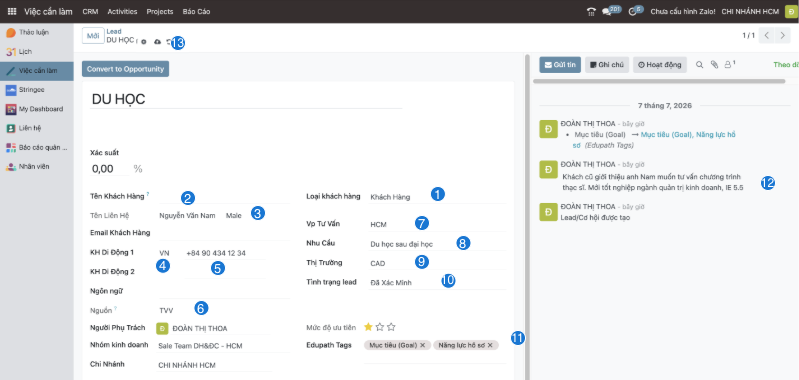Screen dimensions: 799x380
Task: Click Ngôn ngữ field
Action: [x=224, y=292]
